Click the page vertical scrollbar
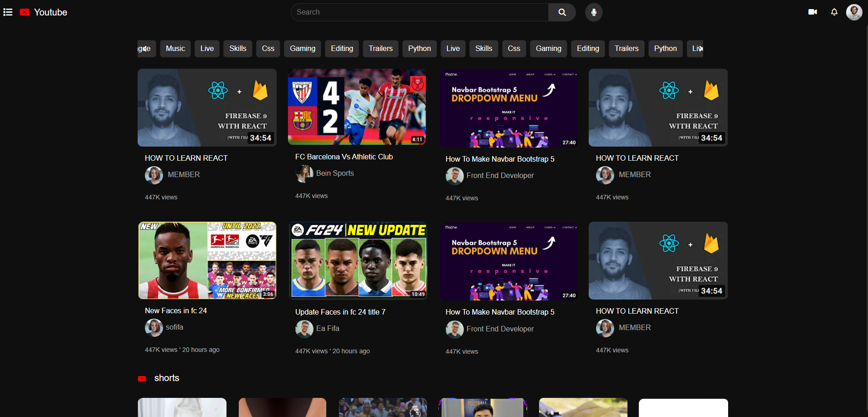Viewport: 868px width, 417px height. point(866,205)
